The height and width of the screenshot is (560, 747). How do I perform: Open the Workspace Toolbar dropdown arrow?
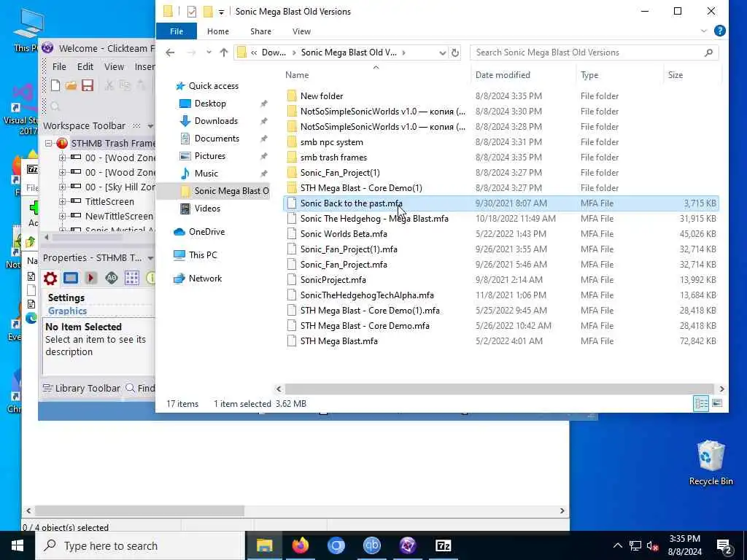[x=150, y=126]
